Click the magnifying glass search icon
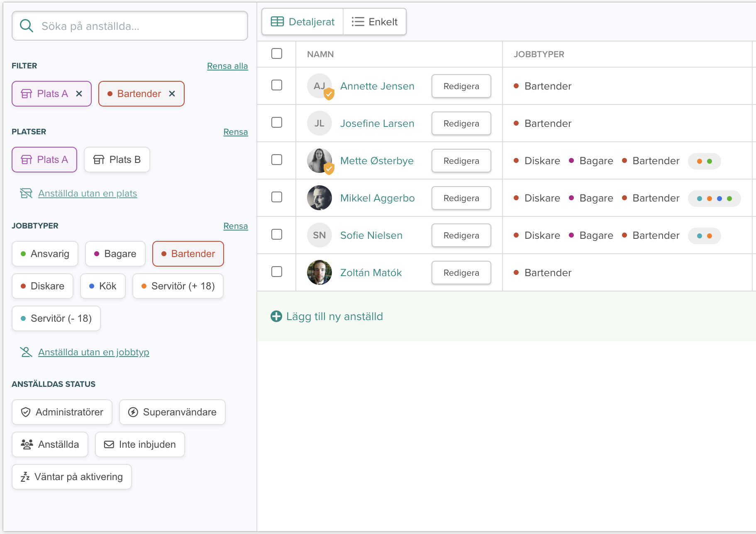The height and width of the screenshot is (534, 756). tap(27, 26)
